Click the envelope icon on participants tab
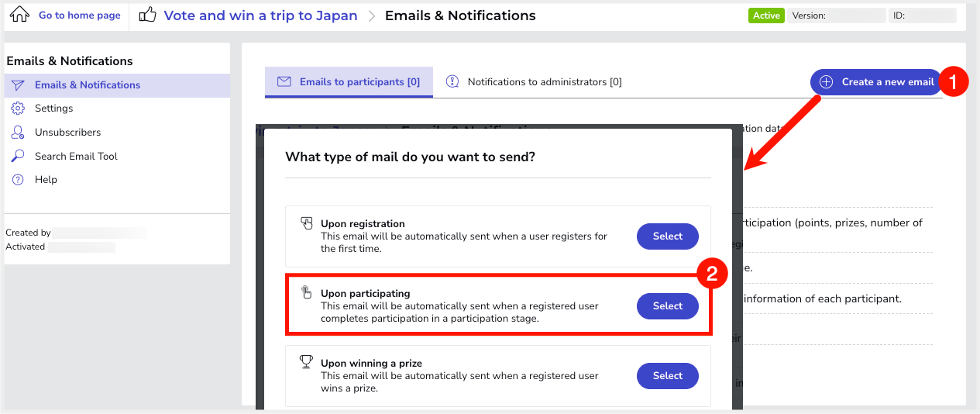Image resolution: width=980 pixels, height=414 pixels. [284, 81]
